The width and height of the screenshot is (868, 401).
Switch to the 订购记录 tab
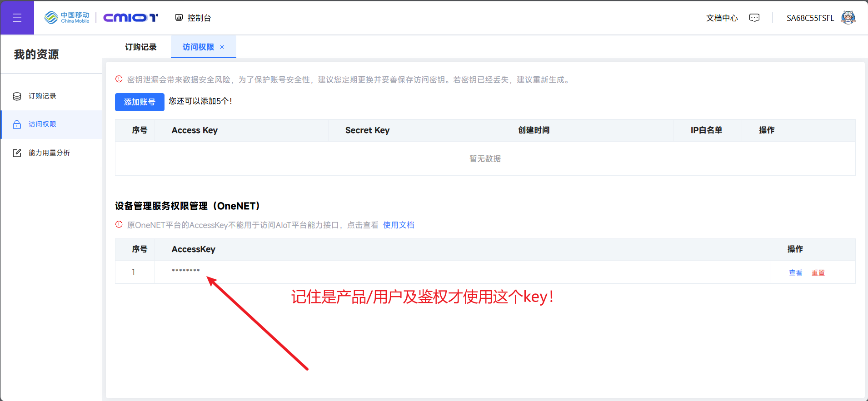141,47
